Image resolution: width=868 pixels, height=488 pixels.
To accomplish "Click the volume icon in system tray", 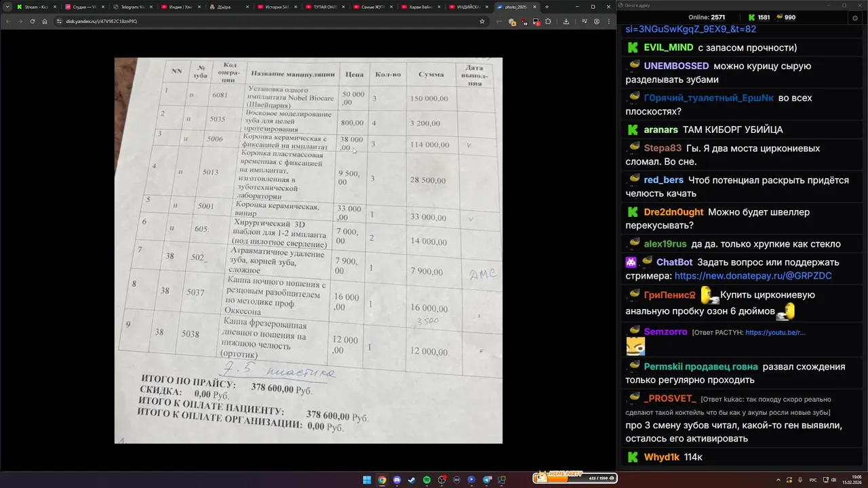I will coord(833,480).
